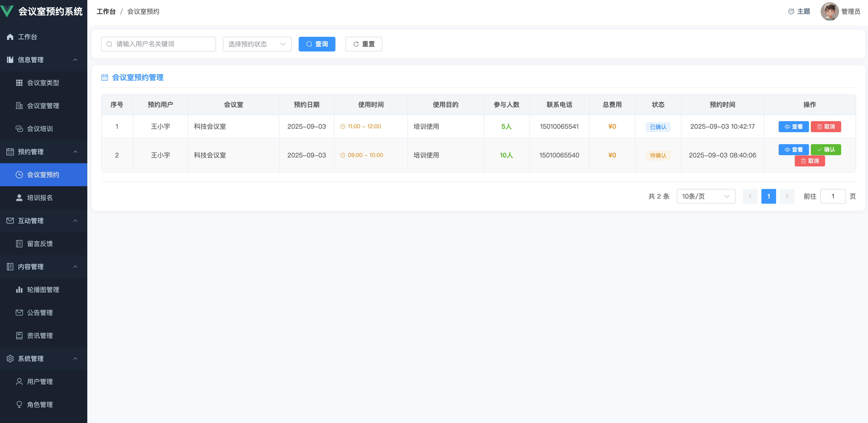Click the home icon beside 工作台
868x423 pixels.
(10, 37)
